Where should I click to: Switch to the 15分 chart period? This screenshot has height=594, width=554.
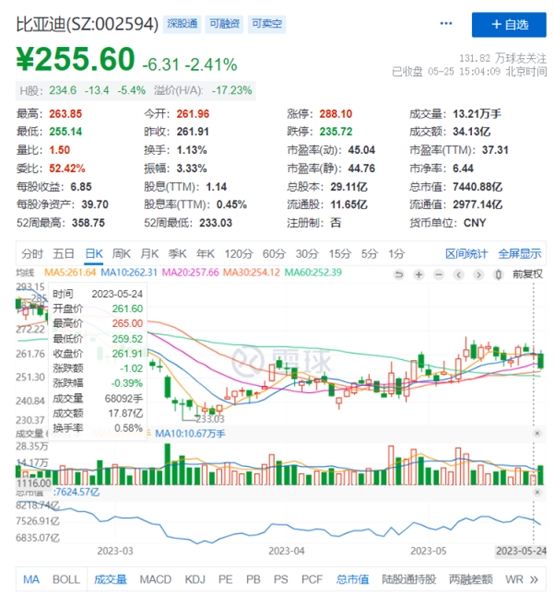coord(340,253)
